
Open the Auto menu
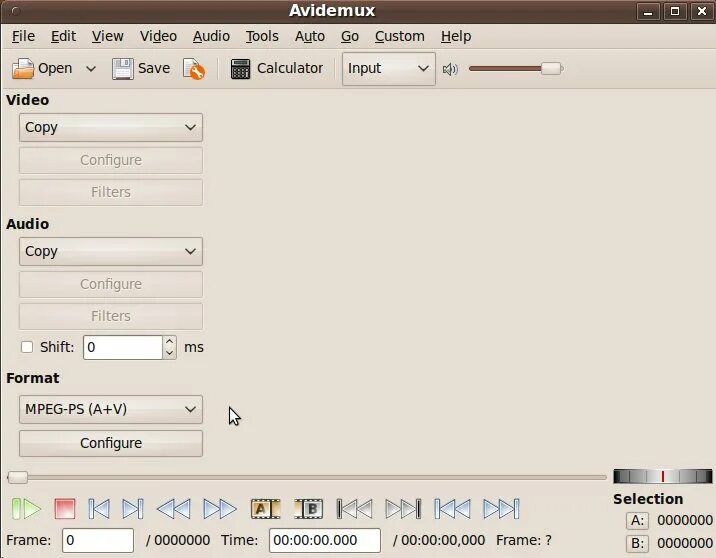[310, 36]
